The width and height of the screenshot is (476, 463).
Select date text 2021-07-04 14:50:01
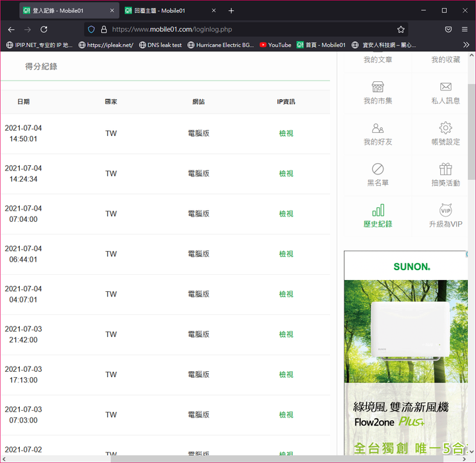pyautogui.click(x=23, y=133)
